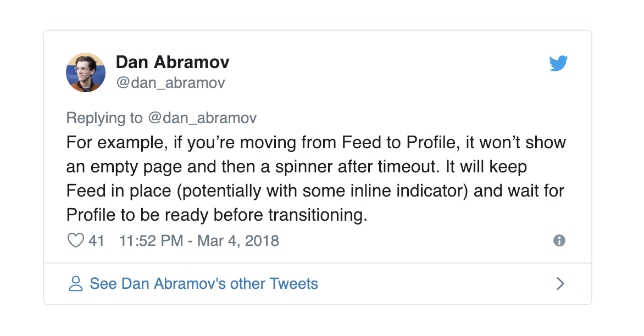
Task: Open the @dan_abramov handle below the name
Action: (x=170, y=83)
